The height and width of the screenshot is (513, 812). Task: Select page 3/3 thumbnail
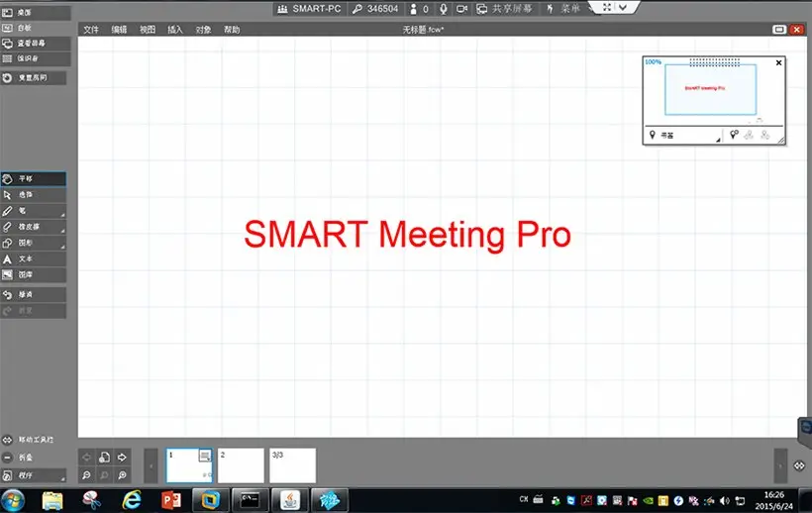coord(292,465)
